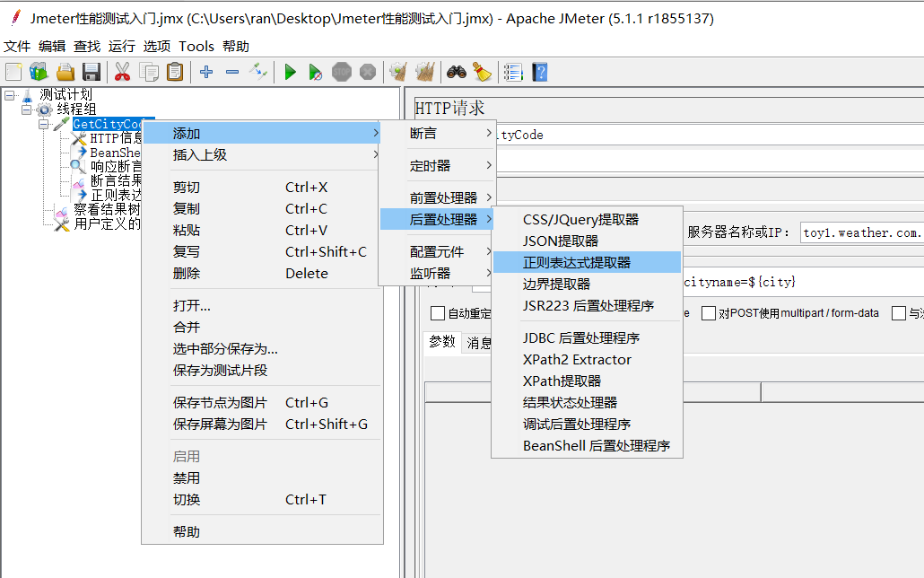Add a CSS/JQuery提取器 post-processor
The width and height of the screenshot is (924, 578).
[x=587, y=219]
